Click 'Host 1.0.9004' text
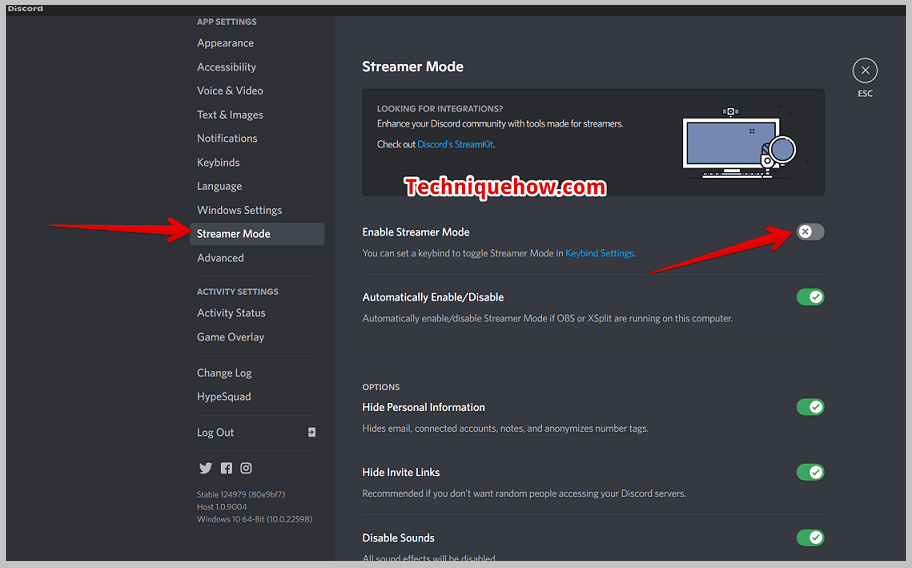The width and height of the screenshot is (912, 568). point(222,506)
